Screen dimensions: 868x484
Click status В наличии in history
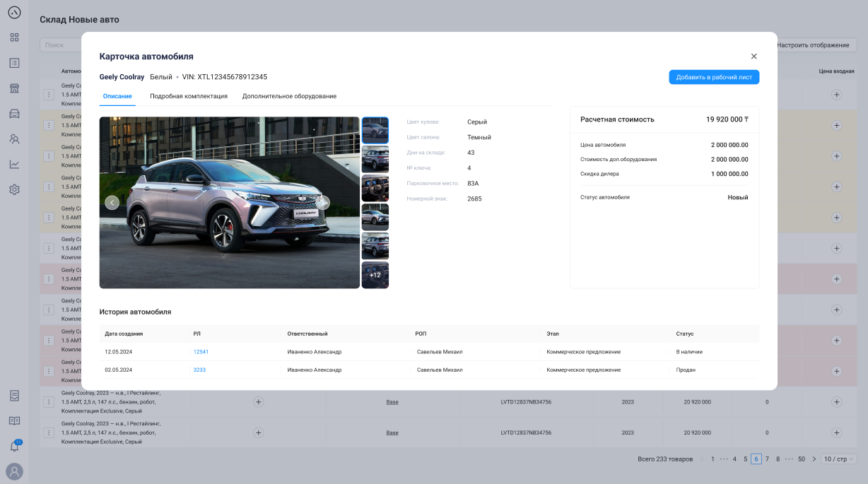(x=689, y=352)
